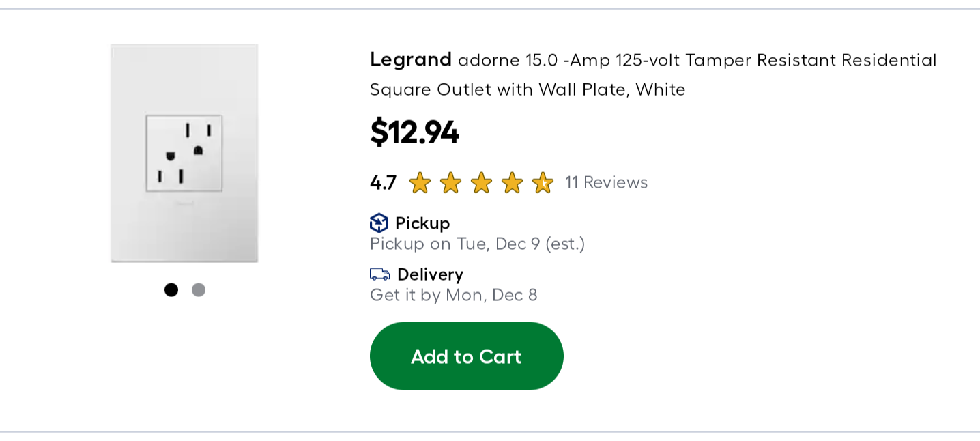The image size is (980, 441).
Task: Click the first rating star
Action: click(x=420, y=183)
